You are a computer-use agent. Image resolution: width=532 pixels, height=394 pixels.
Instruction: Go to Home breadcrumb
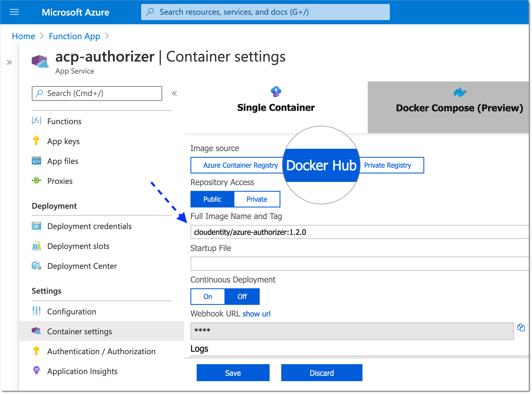(23, 36)
